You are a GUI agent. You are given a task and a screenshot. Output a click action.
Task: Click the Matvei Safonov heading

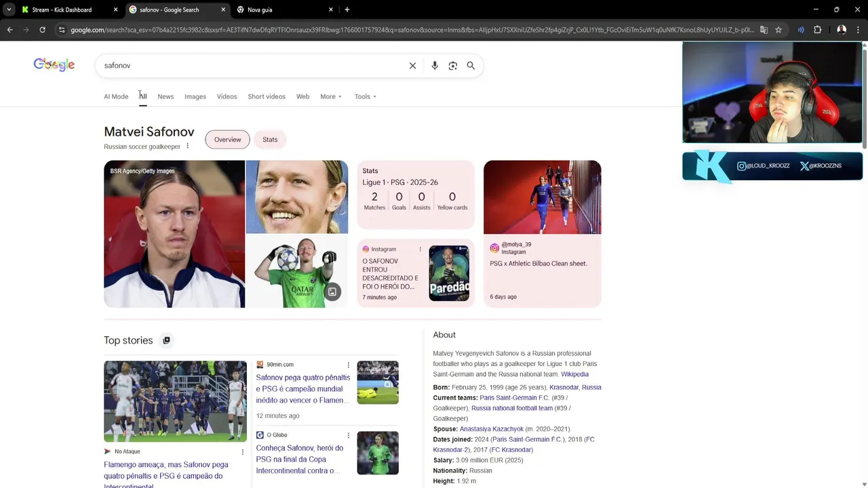click(x=149, y=132)
